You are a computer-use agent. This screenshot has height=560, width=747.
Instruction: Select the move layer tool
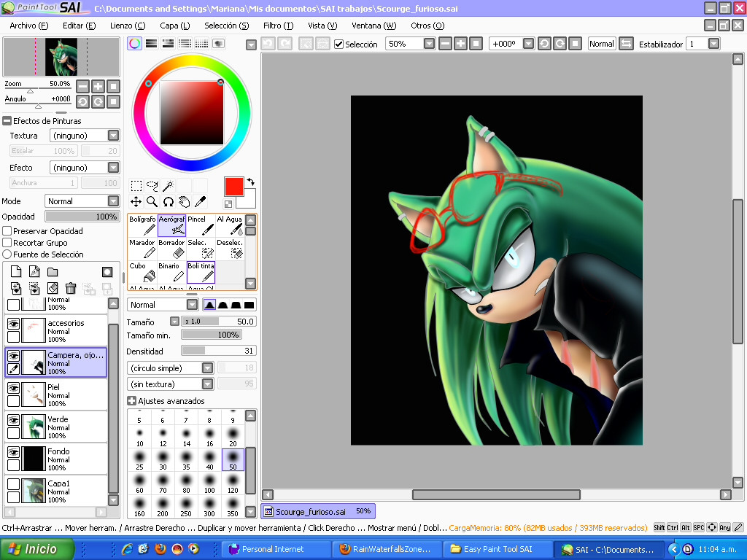[136, 202]
